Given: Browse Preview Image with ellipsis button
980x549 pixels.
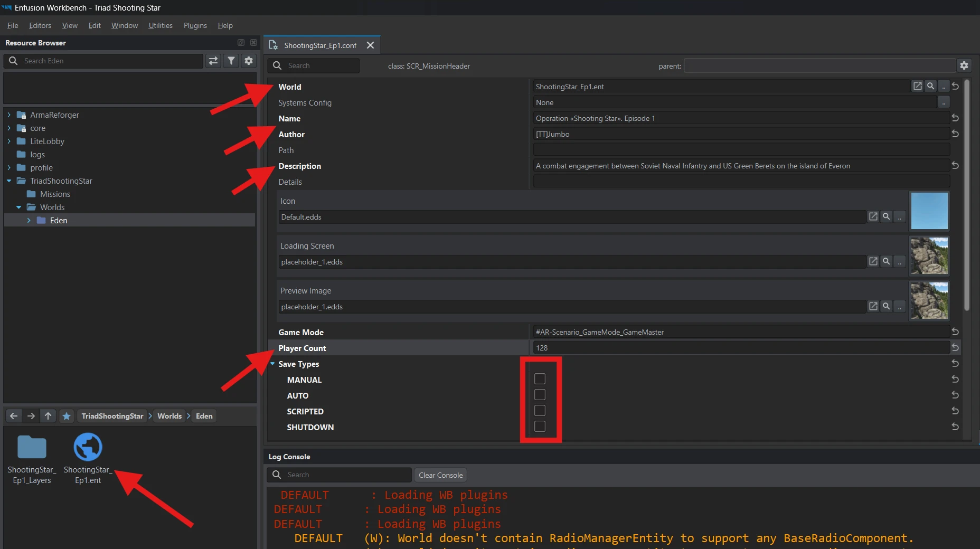Looking at the screenshot, I should [x=900, y=306].
